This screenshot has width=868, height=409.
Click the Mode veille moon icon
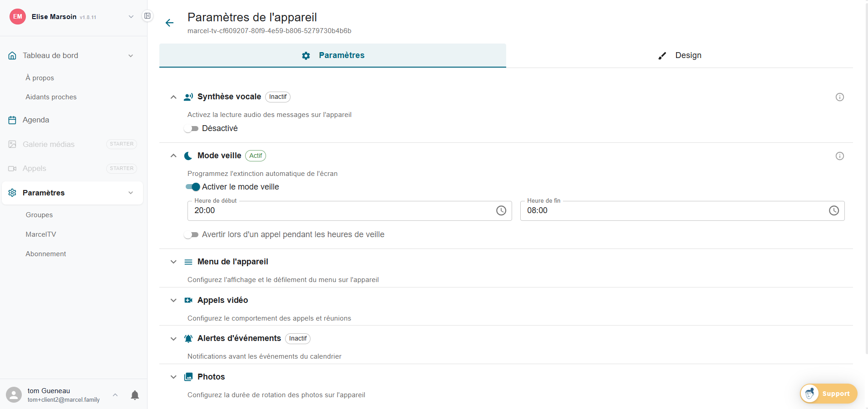point(188,156)
